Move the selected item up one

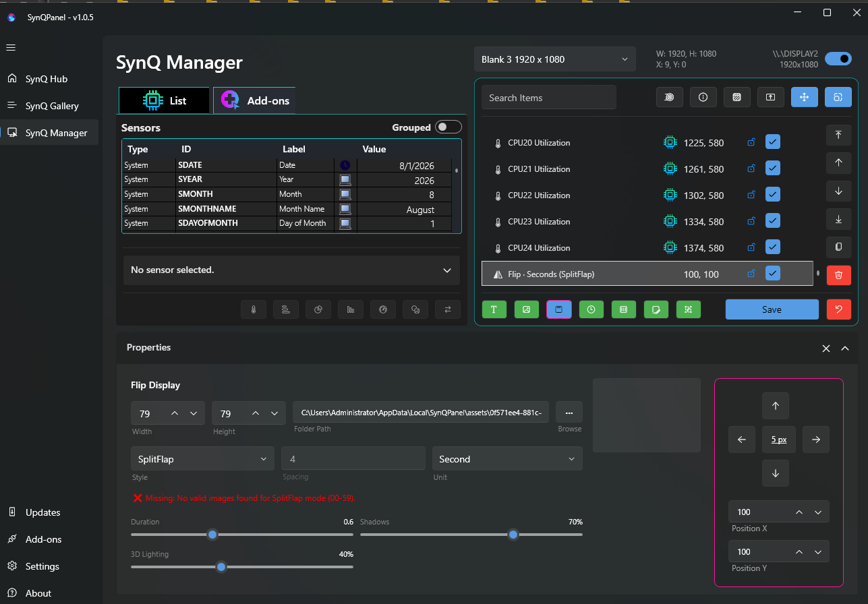(839, 162)
